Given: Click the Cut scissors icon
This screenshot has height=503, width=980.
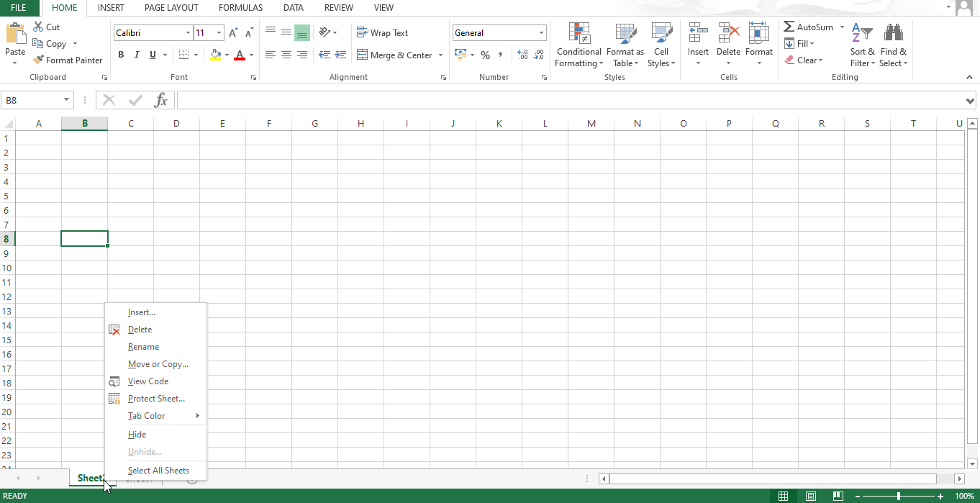Looking at the screenshot, I should point(38,27).
